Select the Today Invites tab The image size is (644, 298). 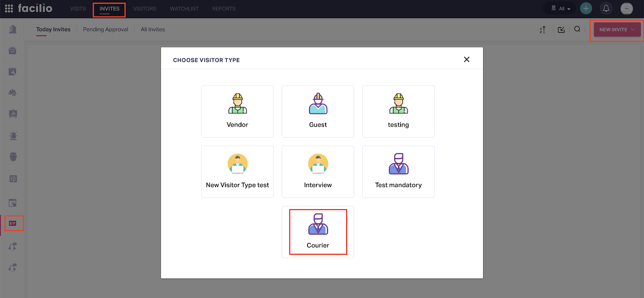coord(53,29)
